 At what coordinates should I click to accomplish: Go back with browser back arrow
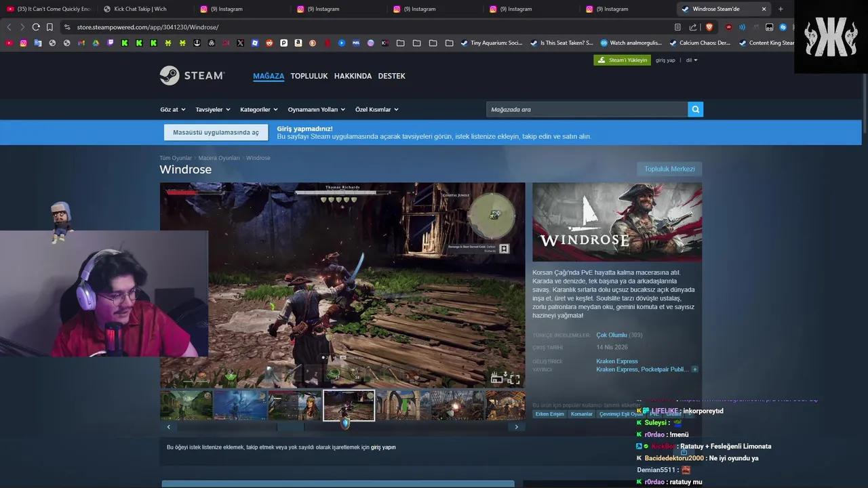tap(9, 27)
